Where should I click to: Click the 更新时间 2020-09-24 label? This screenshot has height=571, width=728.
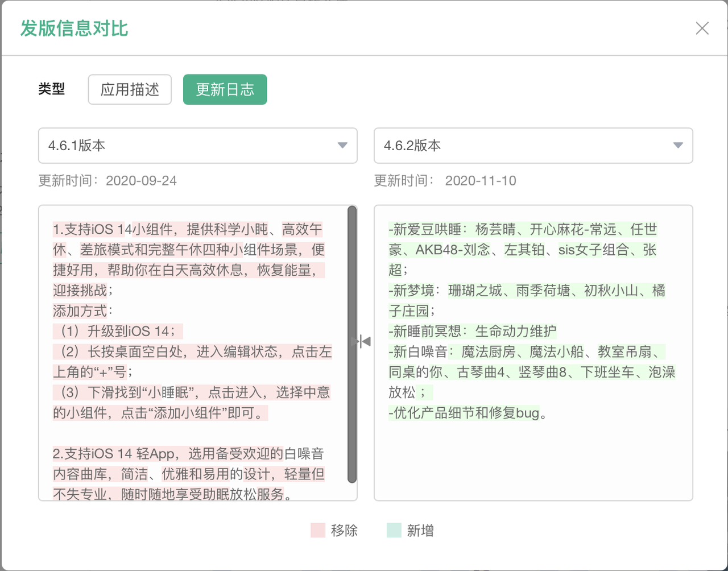click(108, 180)
